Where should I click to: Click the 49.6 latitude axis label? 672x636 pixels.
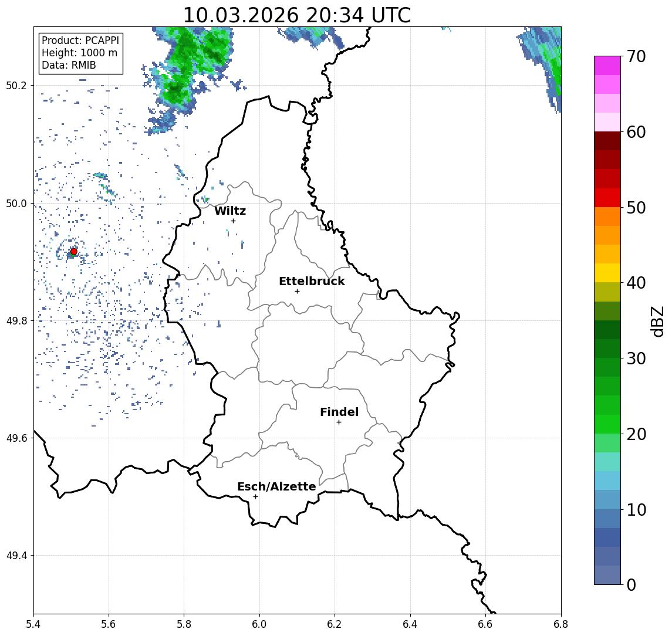16,438
